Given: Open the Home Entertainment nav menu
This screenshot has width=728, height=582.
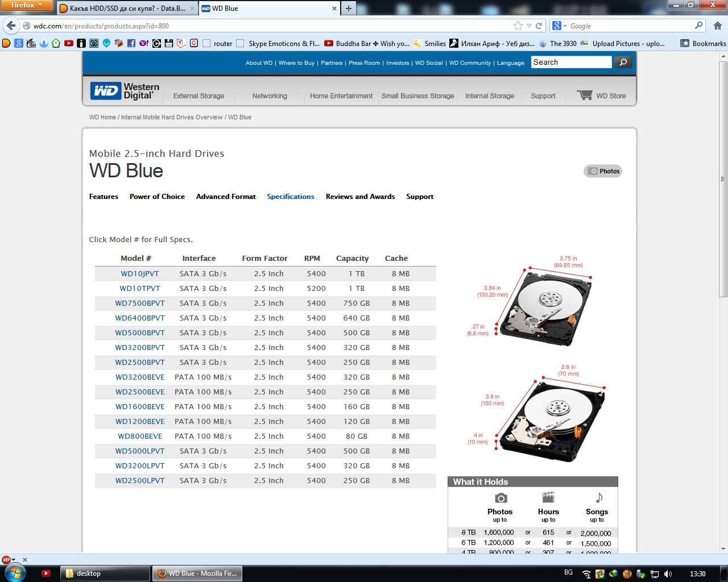Looking at the screenshot, I should [341, 95].
